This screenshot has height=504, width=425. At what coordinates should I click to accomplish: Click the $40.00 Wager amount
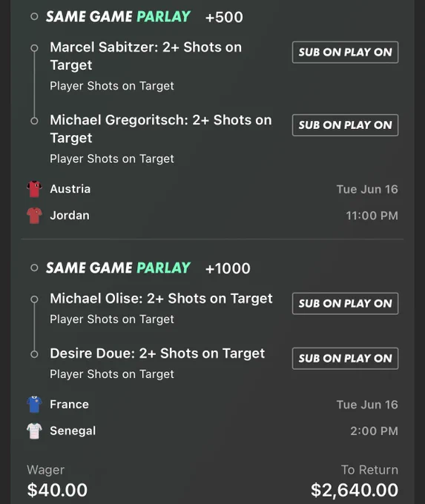(57, 490)
